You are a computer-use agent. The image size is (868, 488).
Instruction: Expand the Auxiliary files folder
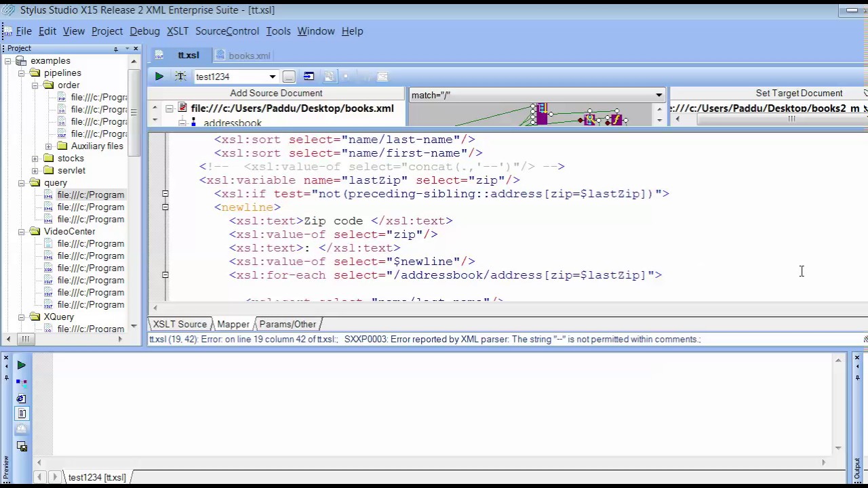click(x=48, y=146)
